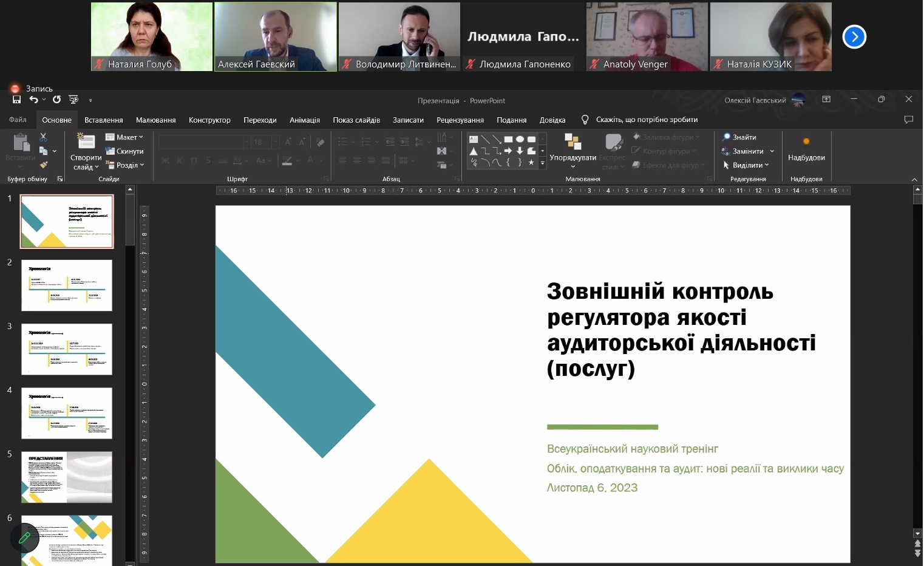Start slideshow from beginning via toolbar icon

pyautogui.click(x=73, y=100)
